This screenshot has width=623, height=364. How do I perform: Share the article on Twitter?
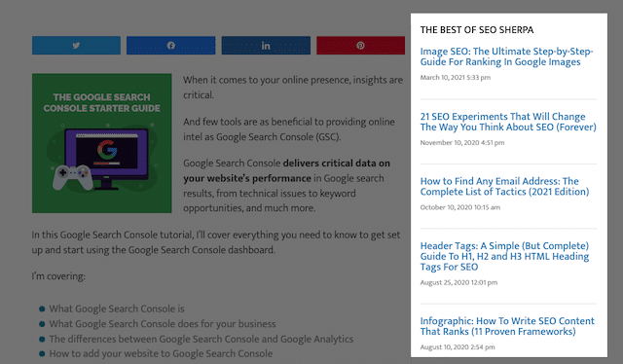pos(76,46)
